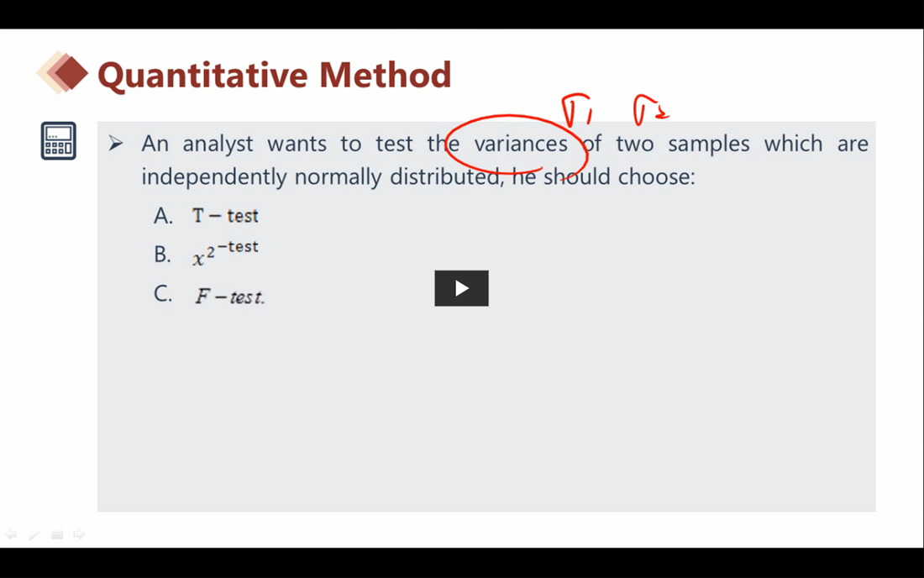Open the slide show menu icon

[56, 534]
